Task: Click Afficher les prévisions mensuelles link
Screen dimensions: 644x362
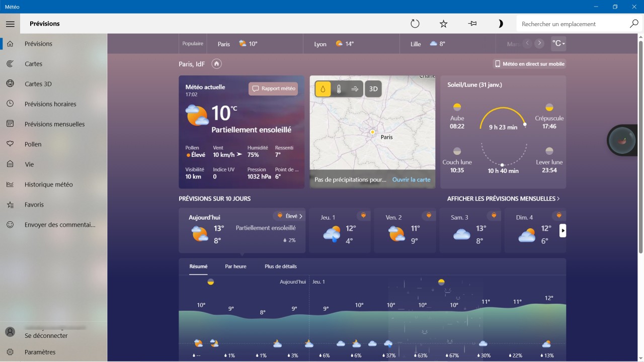Action: 504,199
